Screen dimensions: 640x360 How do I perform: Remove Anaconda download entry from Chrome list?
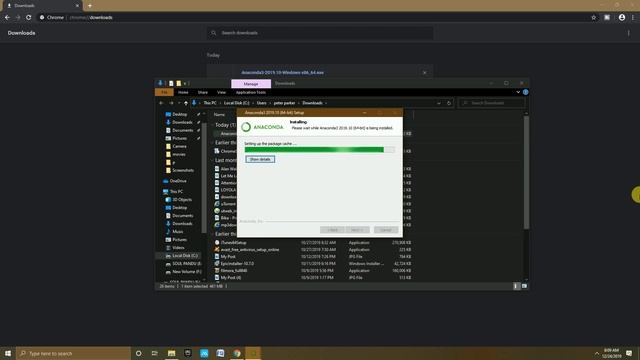(424, 73)
